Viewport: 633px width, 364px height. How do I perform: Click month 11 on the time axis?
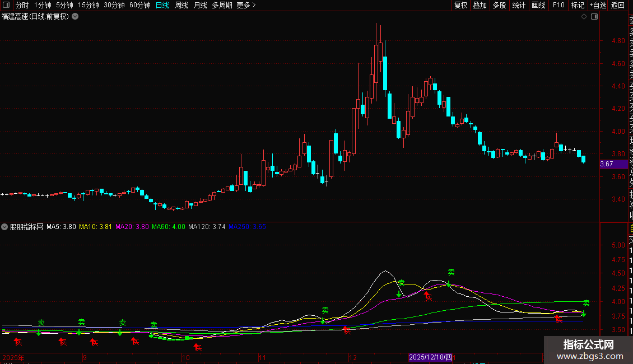click(x=262, y=357)
